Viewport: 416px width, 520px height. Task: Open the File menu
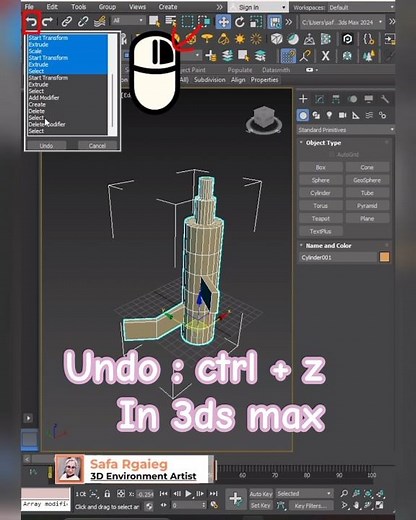(29, 7)
